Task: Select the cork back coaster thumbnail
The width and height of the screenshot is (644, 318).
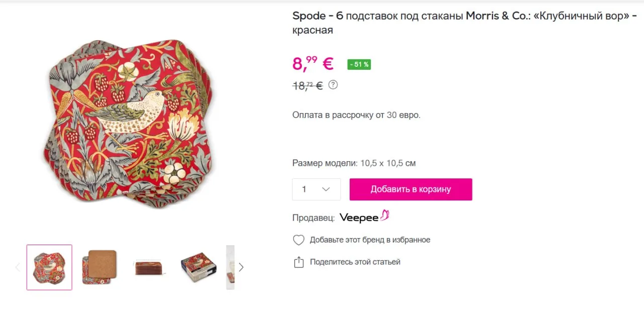Action: pos(99,267)
